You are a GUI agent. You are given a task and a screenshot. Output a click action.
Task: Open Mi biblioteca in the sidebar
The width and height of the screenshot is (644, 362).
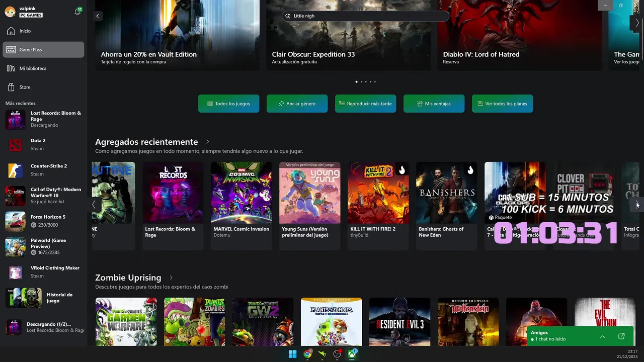pyautogui.click(x=43, y=68)
